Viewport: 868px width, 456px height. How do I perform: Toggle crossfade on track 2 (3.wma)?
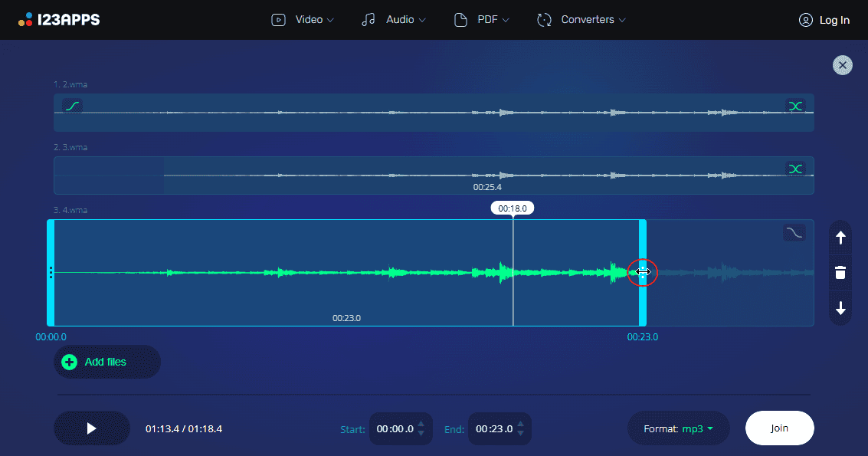[x=795, y=169]
